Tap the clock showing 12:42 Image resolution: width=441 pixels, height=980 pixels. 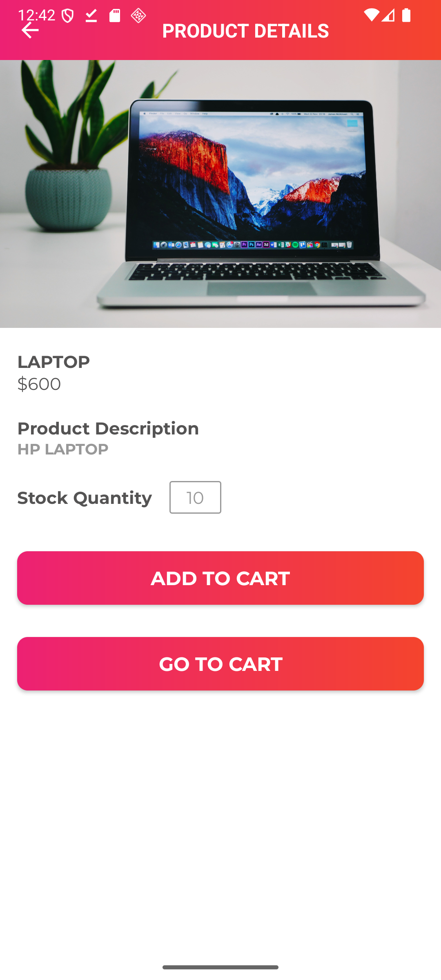pyautogui.click(x=37, y=15)
